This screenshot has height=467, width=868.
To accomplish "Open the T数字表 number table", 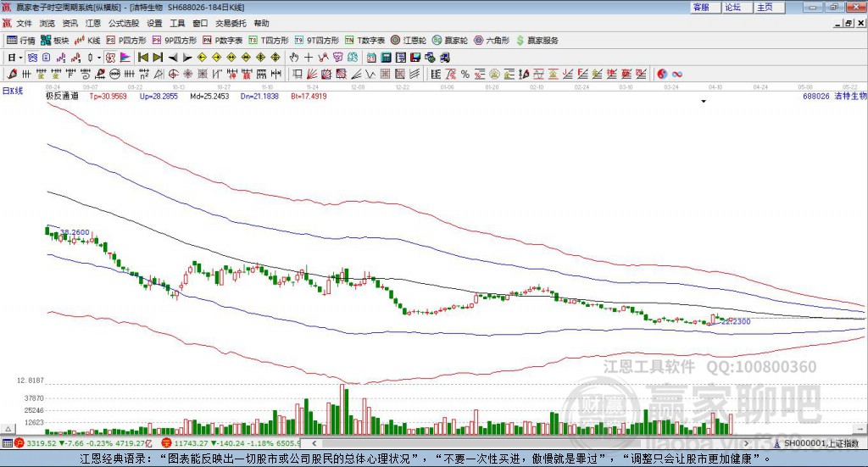I will point(364,41).
